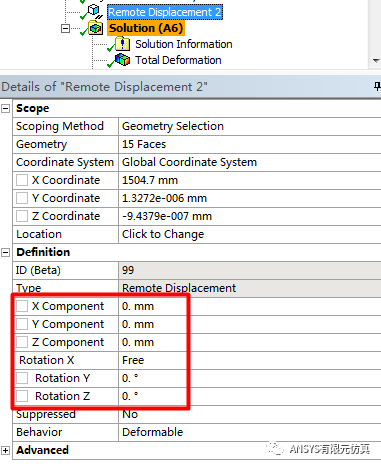
Task: Enable the X Component parameter checkbox
Action: pyautogui.click(x=22, y=306)
